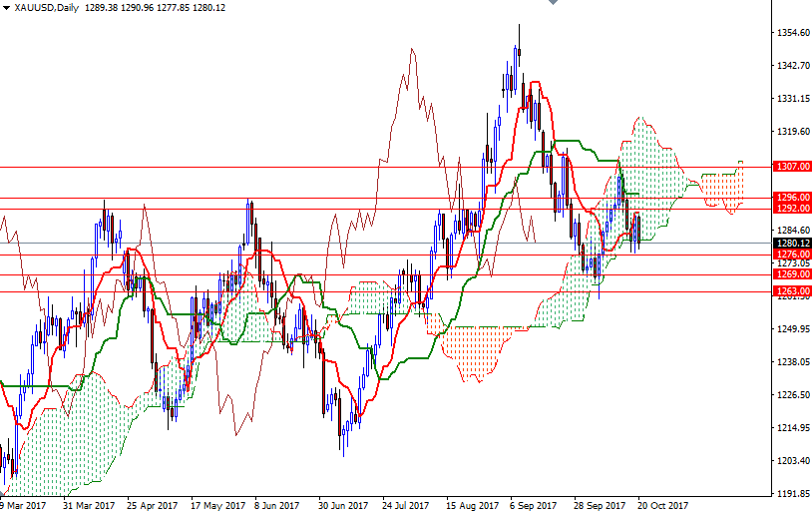This screenshot has width=812, height=513.
Task: Select the red 1276.00 price level label
Action: click(792, 255)
